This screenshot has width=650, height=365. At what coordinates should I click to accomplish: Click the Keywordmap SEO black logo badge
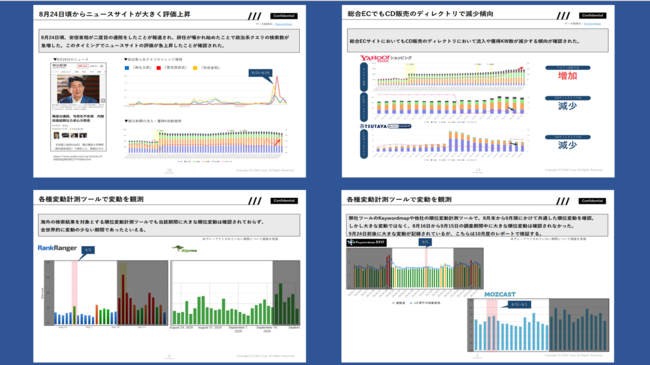pyautogui.click(x=366, y=242)
